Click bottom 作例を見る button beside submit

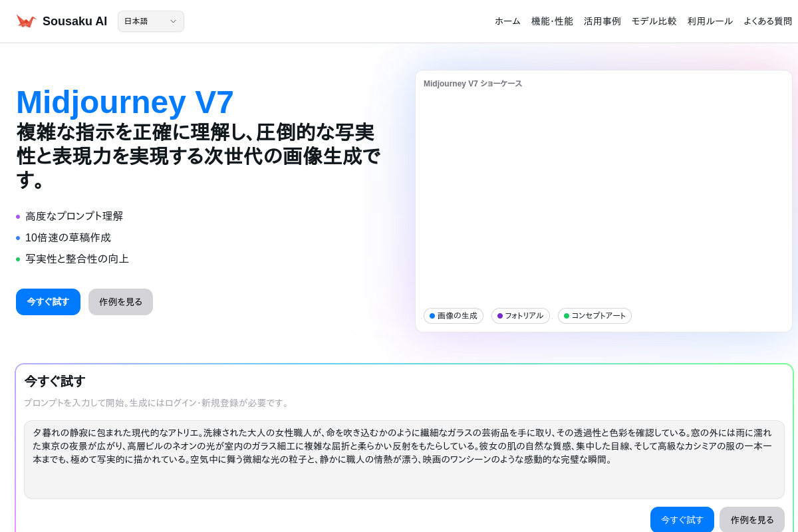(x=751, y=519)
